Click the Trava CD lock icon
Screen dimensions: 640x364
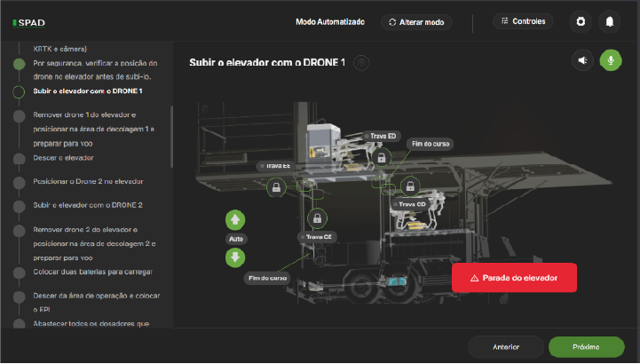(409, 186)
